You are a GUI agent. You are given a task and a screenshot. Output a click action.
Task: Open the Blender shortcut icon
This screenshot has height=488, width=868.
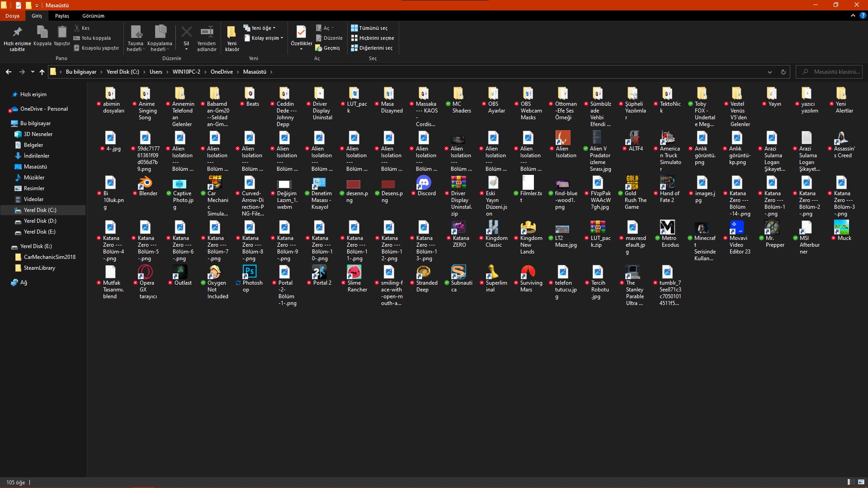(146, 183)
